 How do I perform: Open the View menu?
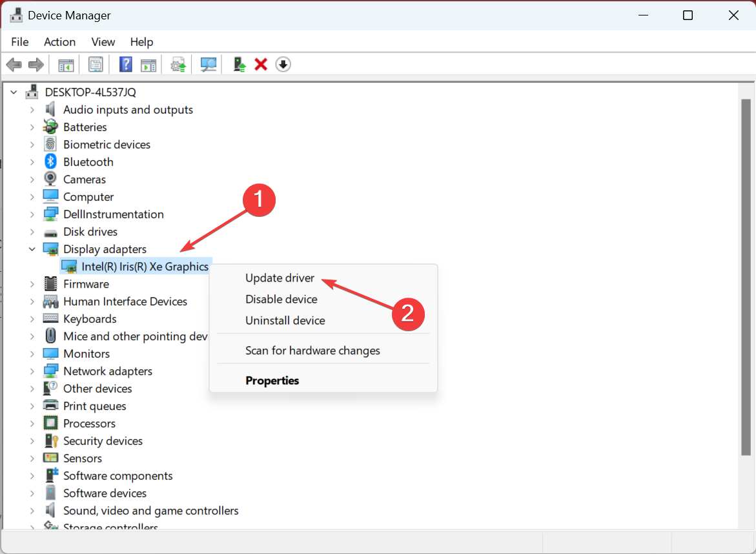[103, 42]
